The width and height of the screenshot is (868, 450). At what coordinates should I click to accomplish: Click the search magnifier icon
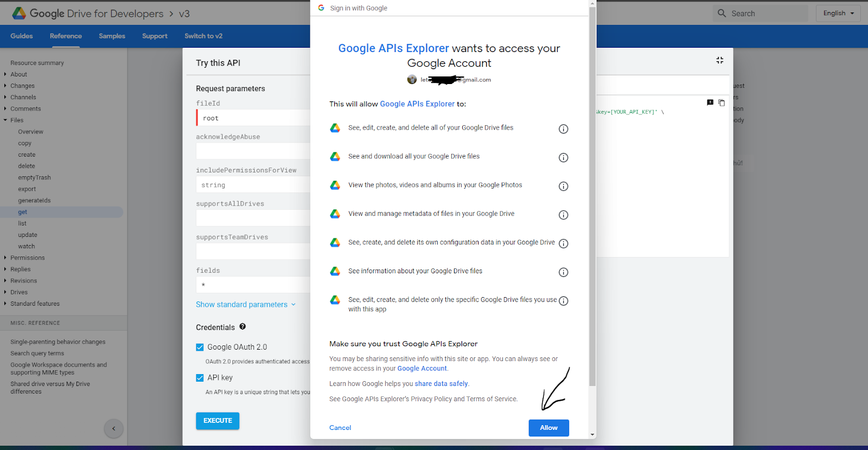click(722, 14)
